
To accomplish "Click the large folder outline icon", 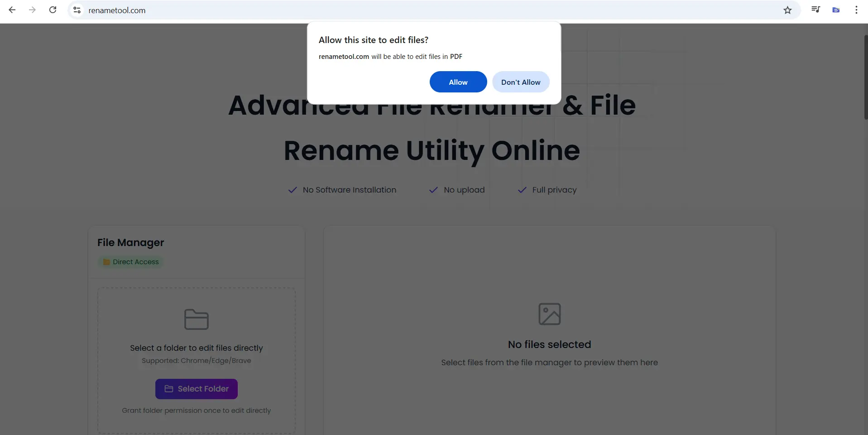I will pos(197,319).
